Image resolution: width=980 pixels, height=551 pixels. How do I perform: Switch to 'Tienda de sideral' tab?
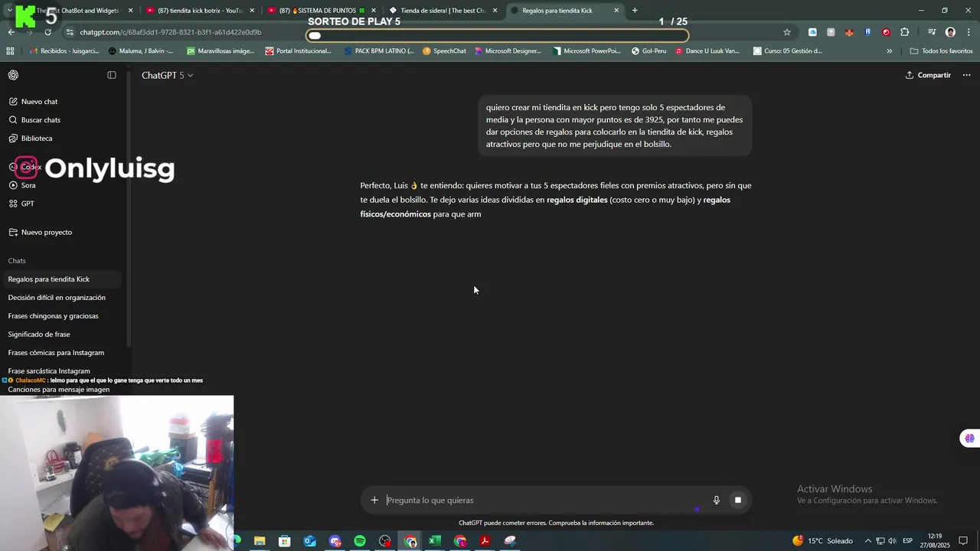click(x=443, y=11)
